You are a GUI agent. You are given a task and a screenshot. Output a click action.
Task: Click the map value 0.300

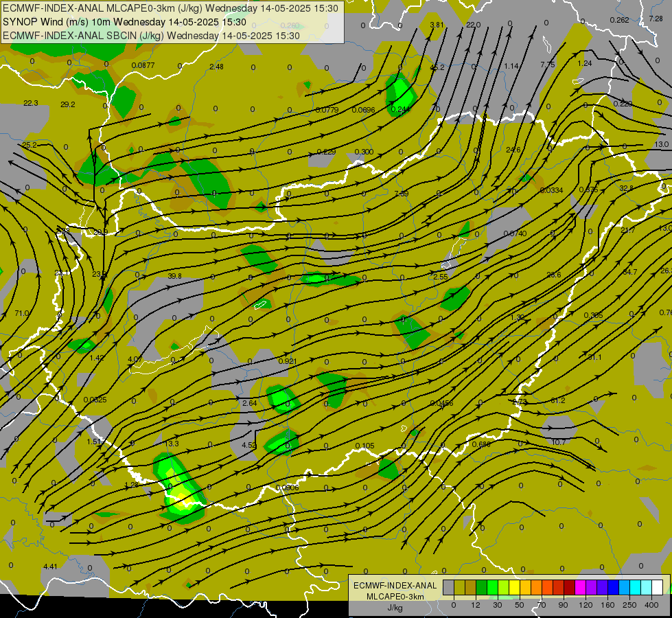tap(364, 152)
